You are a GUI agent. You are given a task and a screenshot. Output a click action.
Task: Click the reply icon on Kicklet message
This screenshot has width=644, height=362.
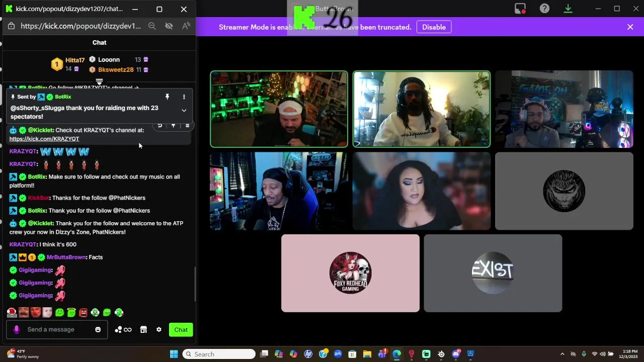click(160, 126)
